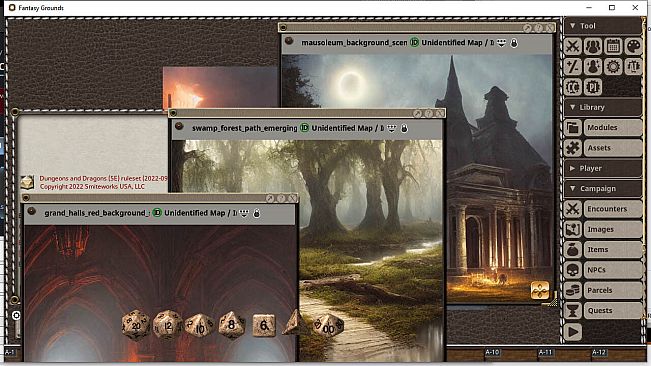
Task: Toggle lock on mausoleum_background map
Action: click(x=514, y=43)
